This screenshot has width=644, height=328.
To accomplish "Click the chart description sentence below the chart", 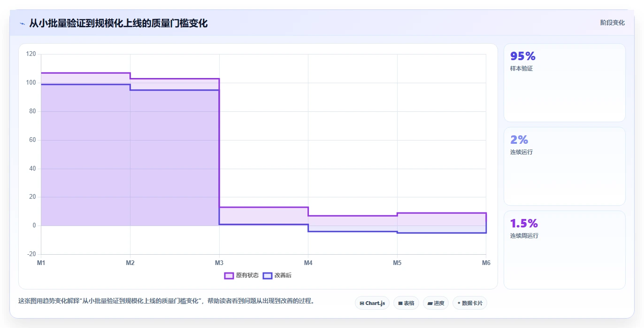I will (166, 301).
